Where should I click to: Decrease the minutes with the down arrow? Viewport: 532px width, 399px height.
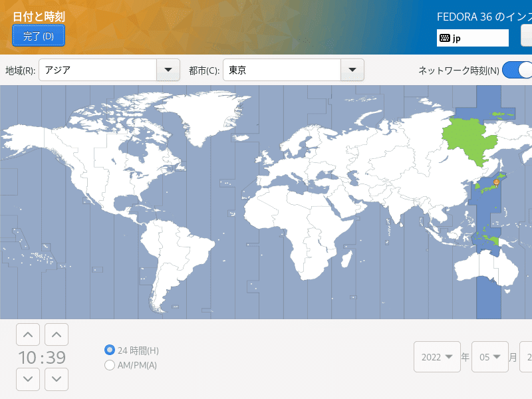click(x=57, y=379)
